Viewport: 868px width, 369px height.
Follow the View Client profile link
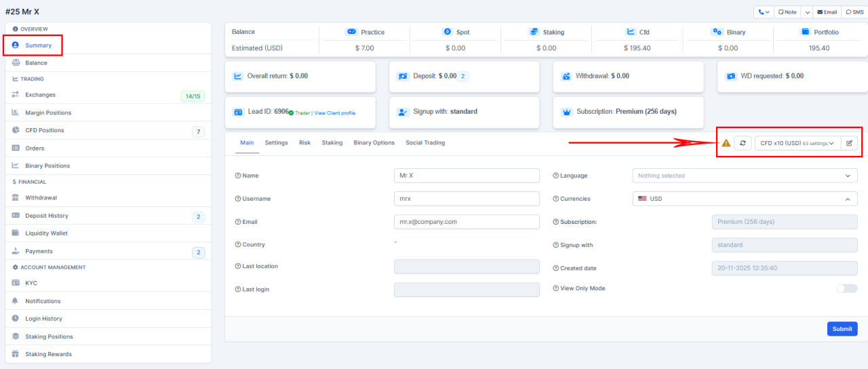[334, 113]
